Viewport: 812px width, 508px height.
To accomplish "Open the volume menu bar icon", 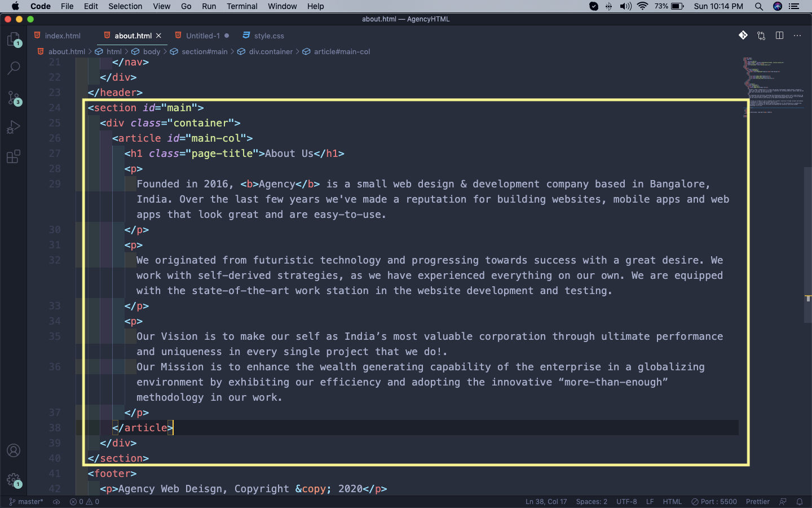I will (626, 6).
